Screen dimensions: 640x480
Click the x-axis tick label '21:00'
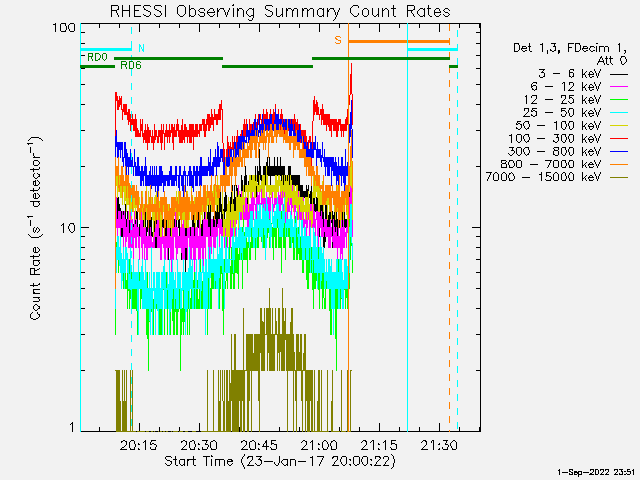point(319,445)
